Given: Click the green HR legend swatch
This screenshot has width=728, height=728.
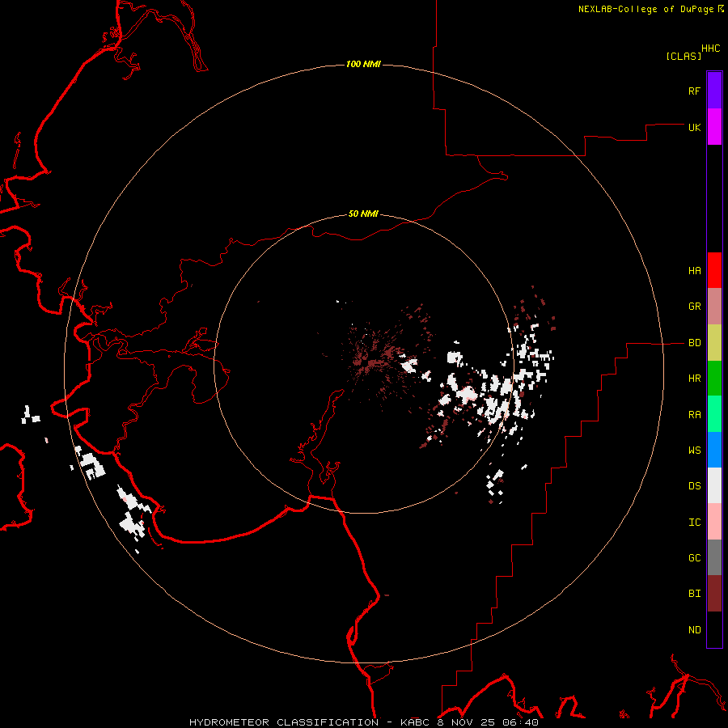Looking at the screenshot, I should pos(714,379).
